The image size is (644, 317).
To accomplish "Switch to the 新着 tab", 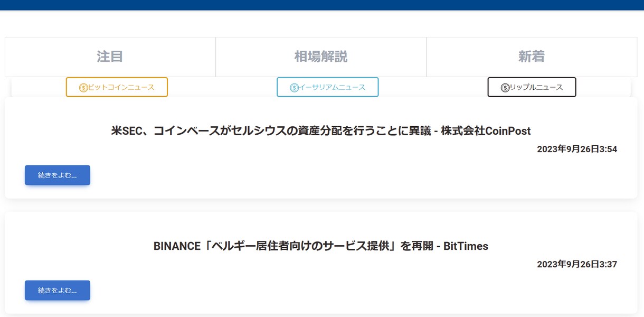I will (532, 57).
